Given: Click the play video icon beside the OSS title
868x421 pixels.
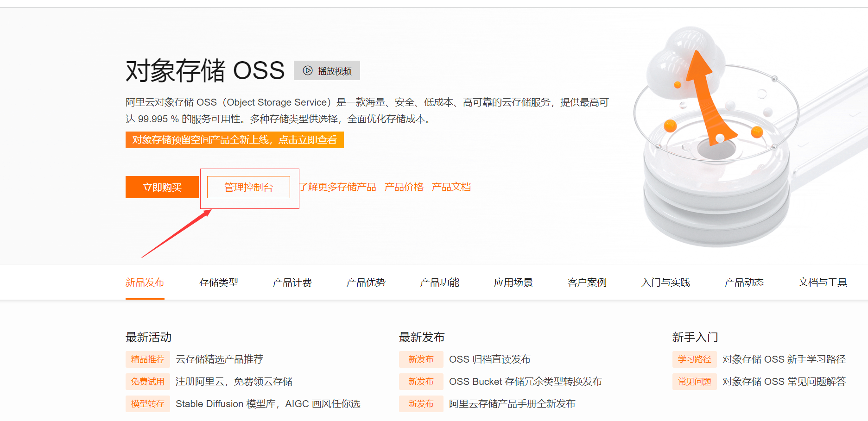Looking at the screenshot, I should (307, 70).
